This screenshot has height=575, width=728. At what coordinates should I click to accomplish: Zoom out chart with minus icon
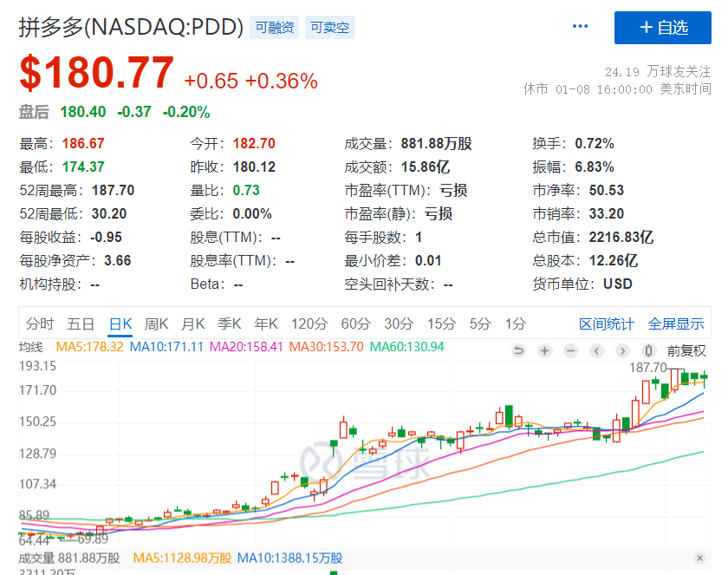point(571,350)
